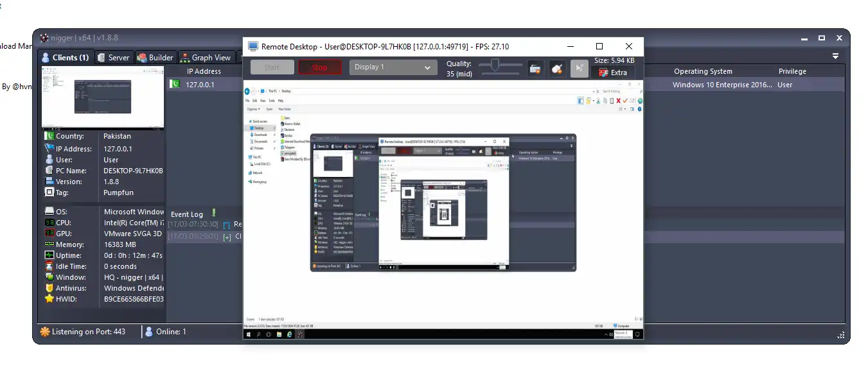Enable keyboard input control icon
This screenshot has width=868, height=385.
(x=535, y=69)
